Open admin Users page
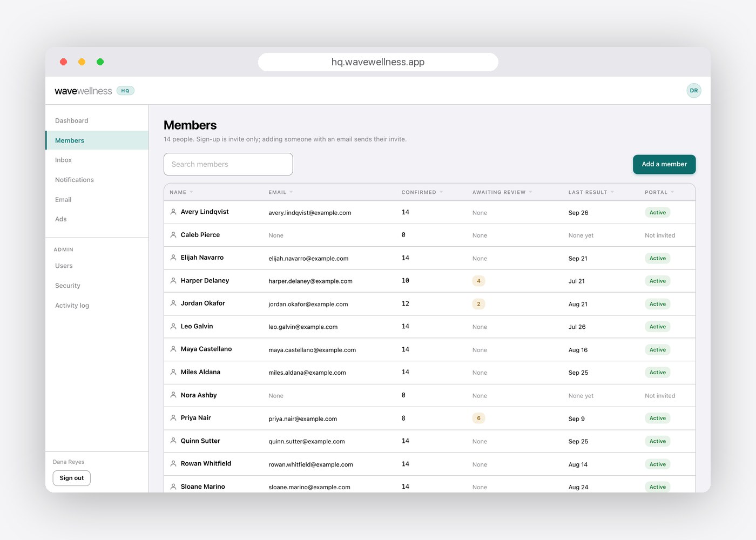The image size is (756, 540). [x=97, y=266]
